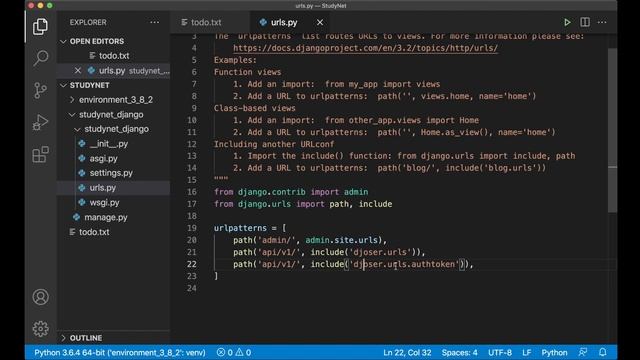Open the notifications bell in status bar
The width and height of the screenshot is (640, 360).
[x=602, y=352]
